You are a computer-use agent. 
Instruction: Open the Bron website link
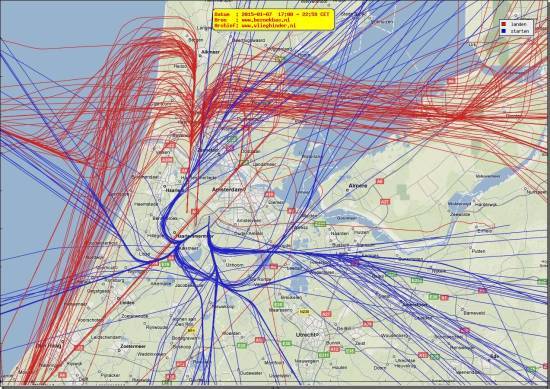point(266,20)
